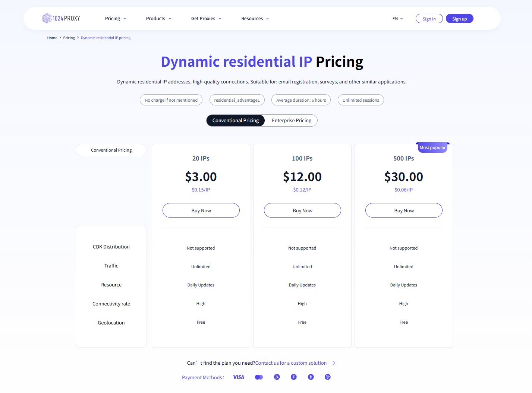This screenshot has height=393, width=532.
Task: Switch to the Enterprise Pricing tab
Action: pos(292,120)
